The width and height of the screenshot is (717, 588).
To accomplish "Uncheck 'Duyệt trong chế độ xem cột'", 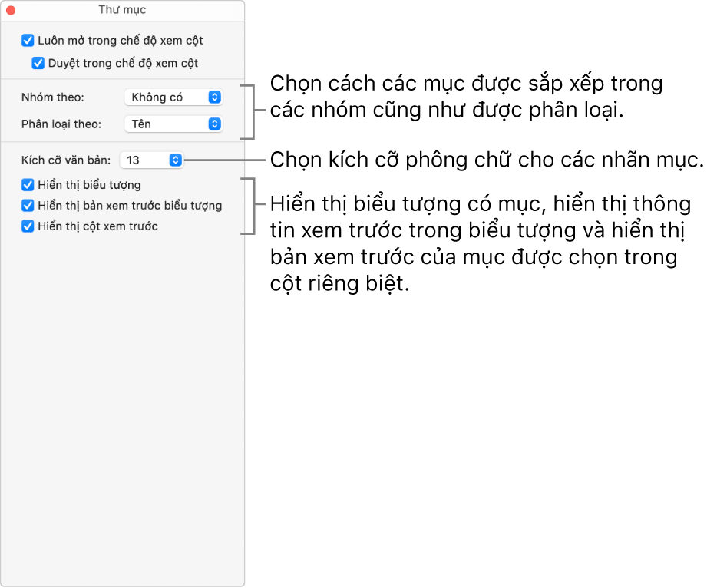I will click(38, 63).
